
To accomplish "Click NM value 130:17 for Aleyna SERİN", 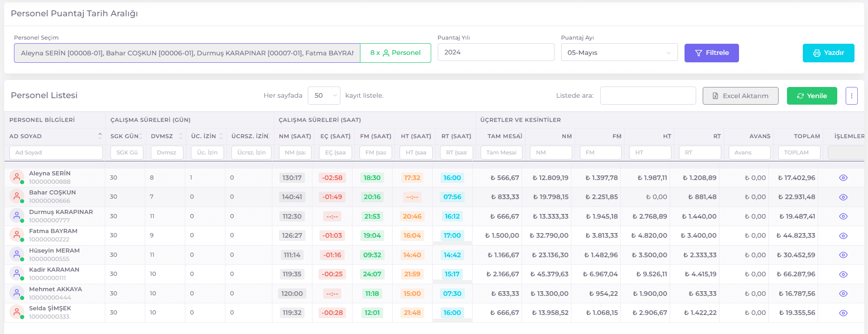I will click(x=292, y=178).
